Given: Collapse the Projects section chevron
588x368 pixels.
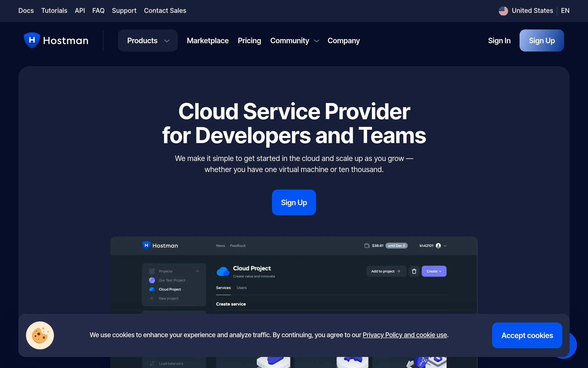Looking at the screenshot, I should (198, 271).
